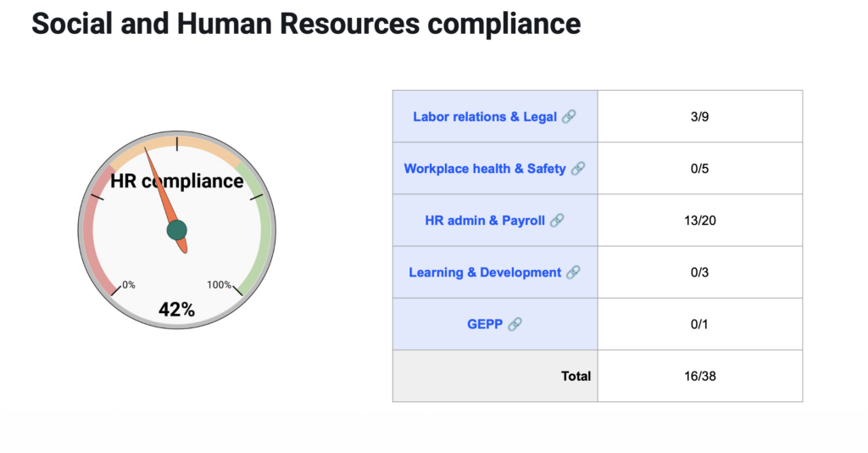Select the 13/20 score cell
The height and width of the screenshot is (453, 868).
click(x=699, y=221)
